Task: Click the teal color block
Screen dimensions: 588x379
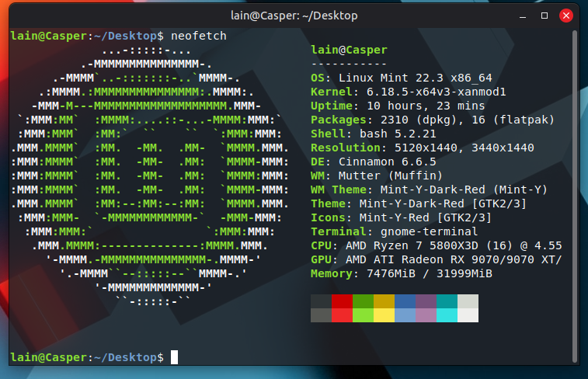Action: pyautogui.click(x=447, y=301)
